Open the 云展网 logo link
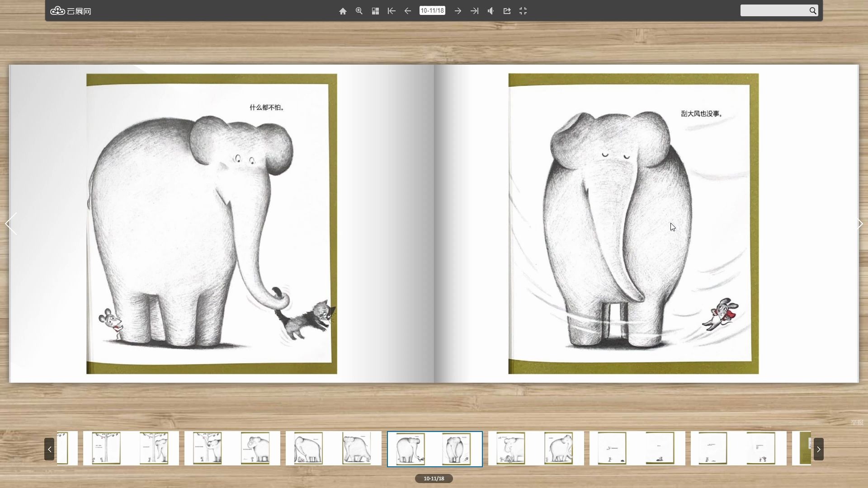The image size is (868, 488). point(71,11)
